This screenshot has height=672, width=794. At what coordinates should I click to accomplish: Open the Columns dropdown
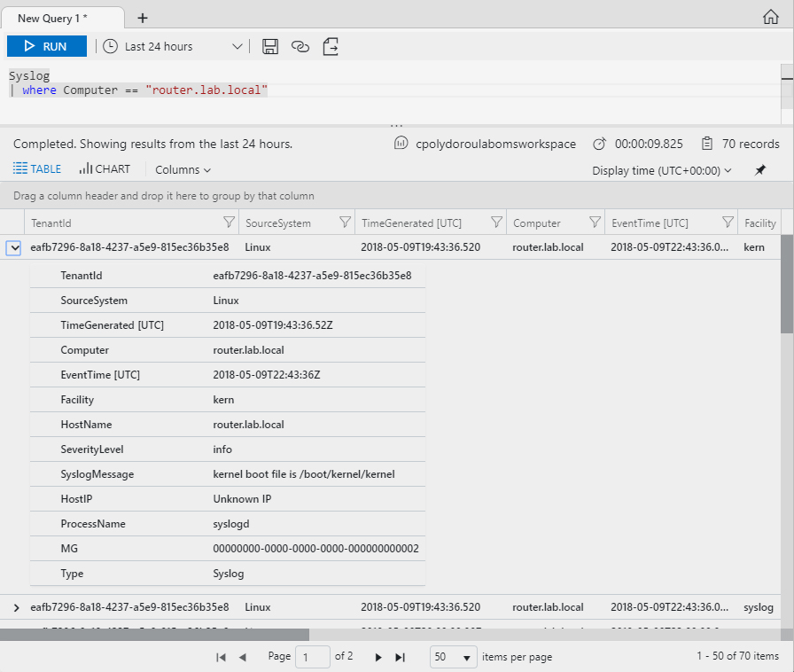coord(182,169)
